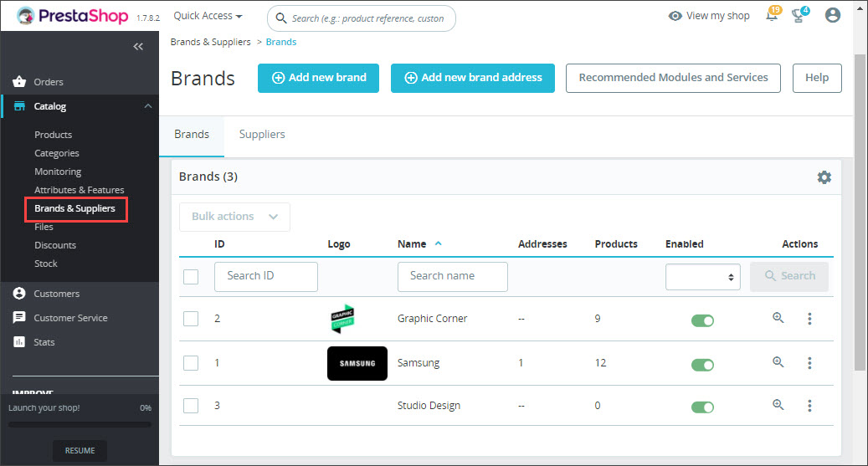868x466 pixels.
Task: Focus the Search name filter field
Action: pos(452,277)
